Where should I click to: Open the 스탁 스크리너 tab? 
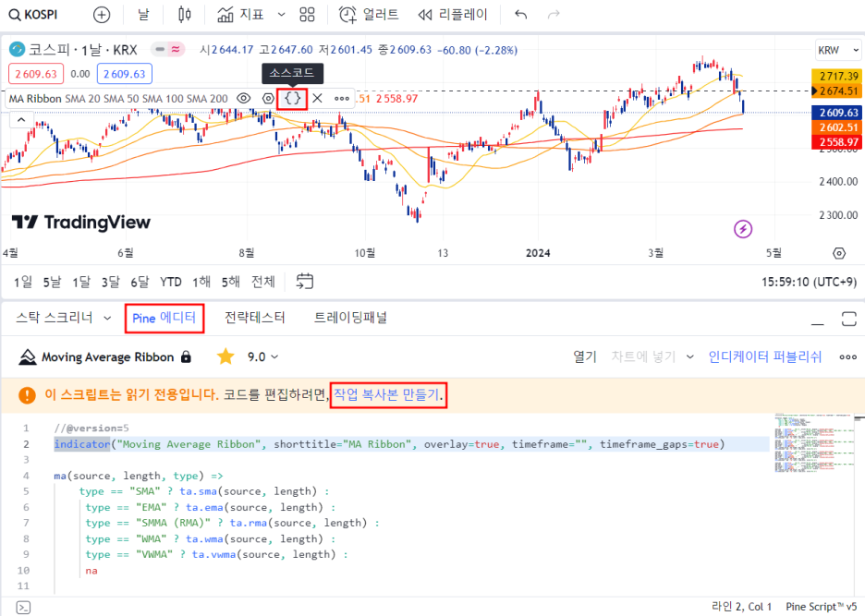tap(54, 318)
